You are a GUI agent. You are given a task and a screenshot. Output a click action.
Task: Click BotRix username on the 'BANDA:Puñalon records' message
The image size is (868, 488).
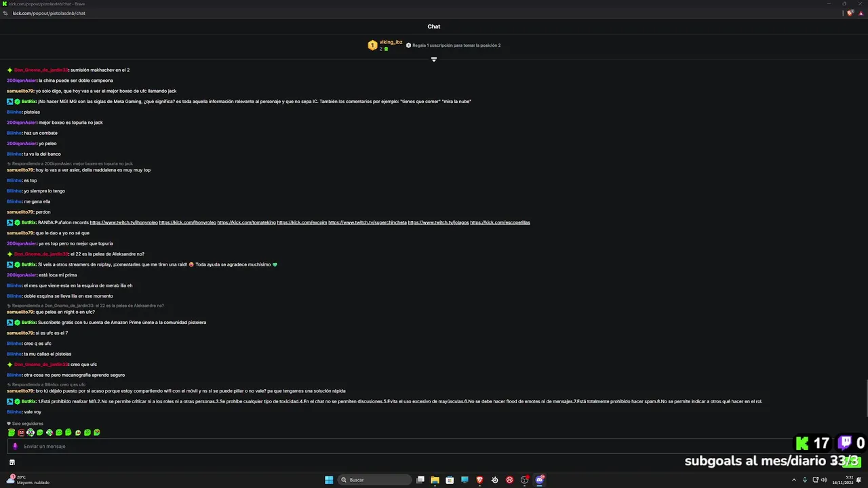[x=29, y=222]
